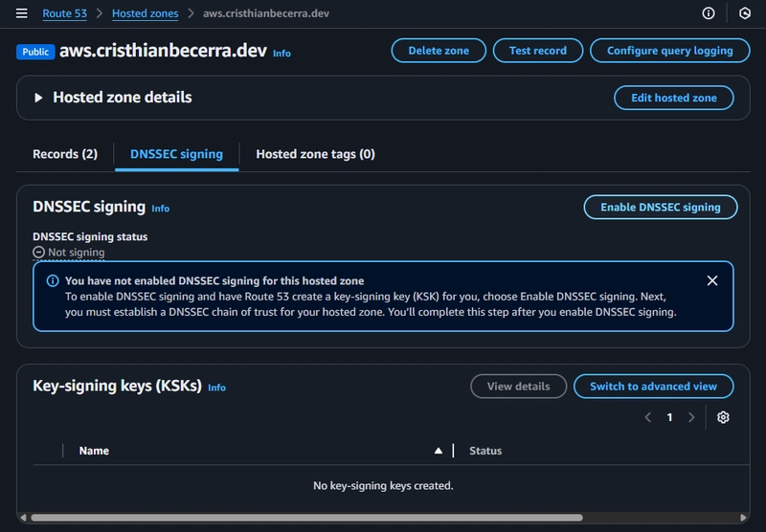Go to previous page of KSKs
Image resolution: width=766 pixels, height=532 pixels.
(x=648, y=417)
